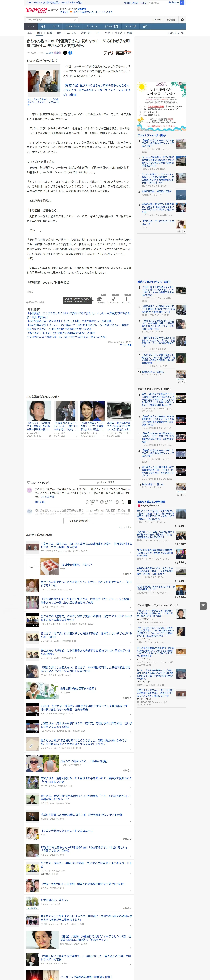The height and width of the screenshot is (980, 210).
Task: Open 記事に関する報告 report link
Action: (36, 302)
